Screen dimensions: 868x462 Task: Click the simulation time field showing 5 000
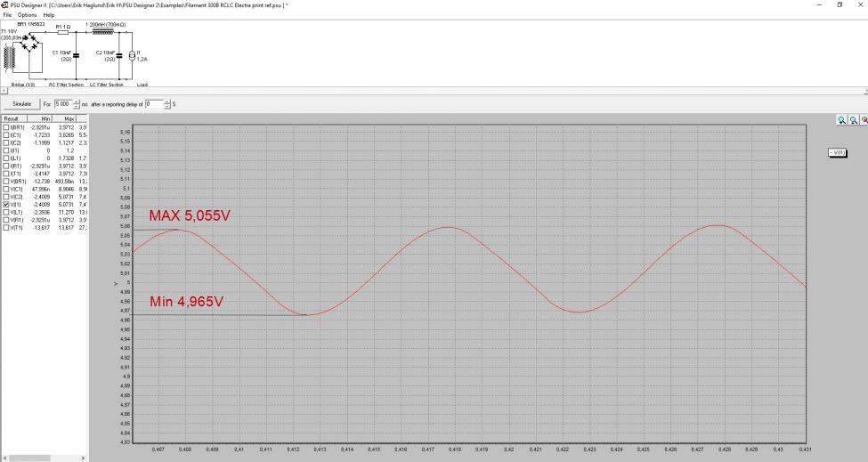[x=62, y=104]
